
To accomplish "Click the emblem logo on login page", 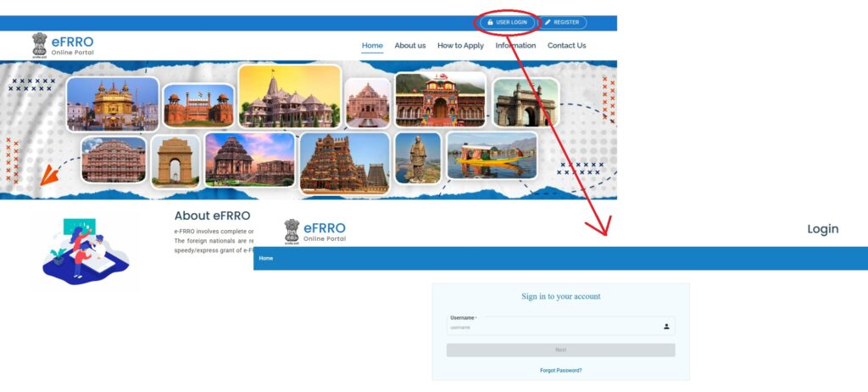I will [292, 231].
